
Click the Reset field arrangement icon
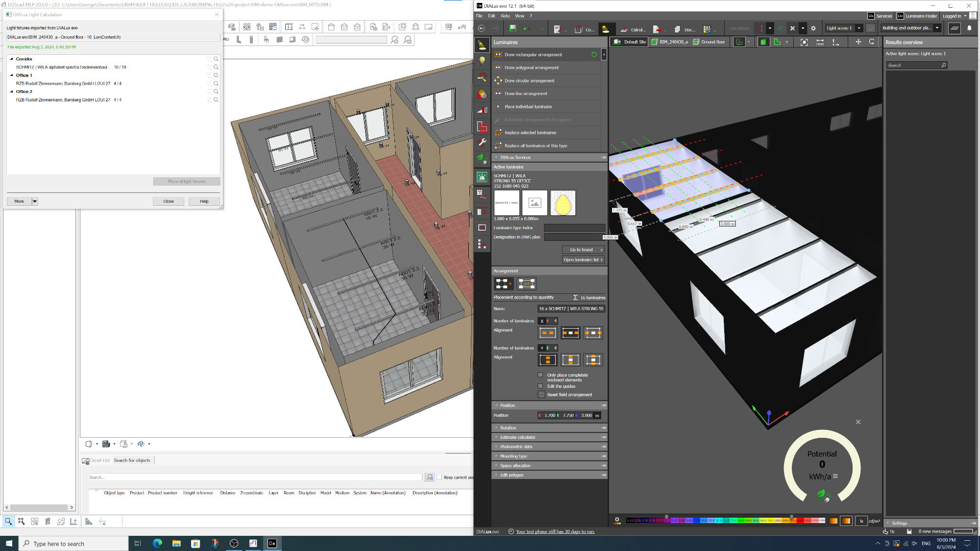point(541,395)
